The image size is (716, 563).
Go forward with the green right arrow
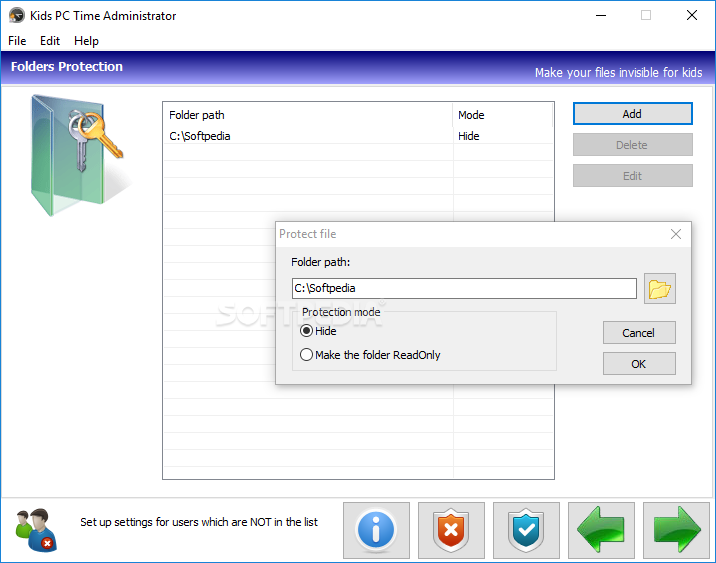(x=676, y=530)
